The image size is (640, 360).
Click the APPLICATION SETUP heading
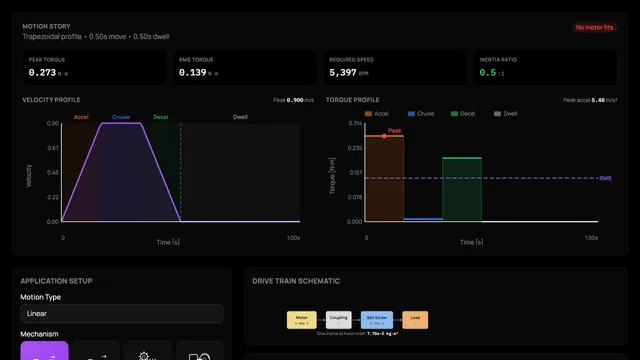pos(56,281)
